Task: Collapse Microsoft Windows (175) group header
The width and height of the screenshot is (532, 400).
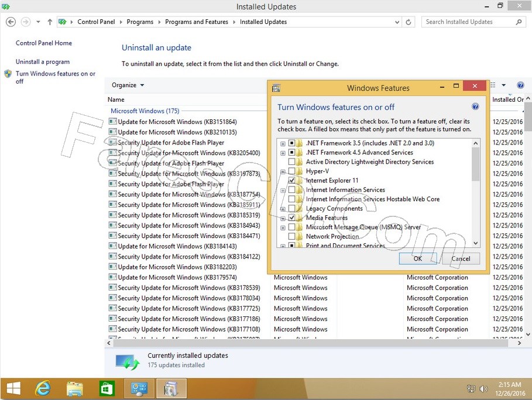Action: (145, 111)
